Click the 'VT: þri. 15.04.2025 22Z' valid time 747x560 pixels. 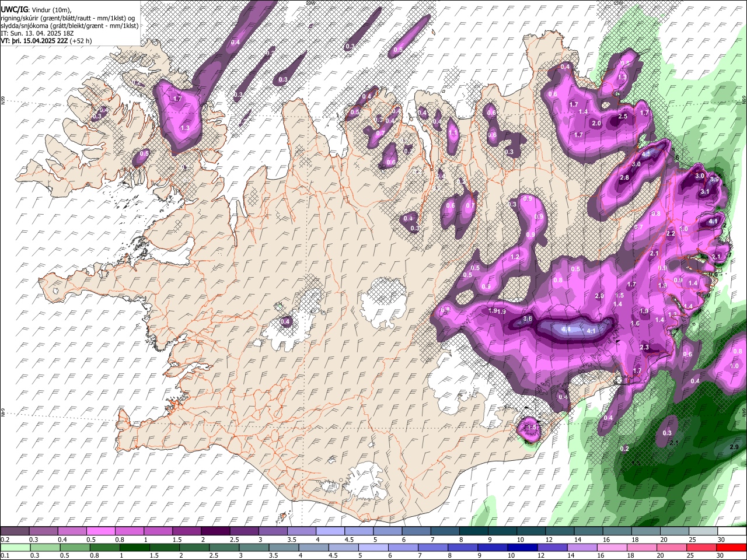coord(34,41)
